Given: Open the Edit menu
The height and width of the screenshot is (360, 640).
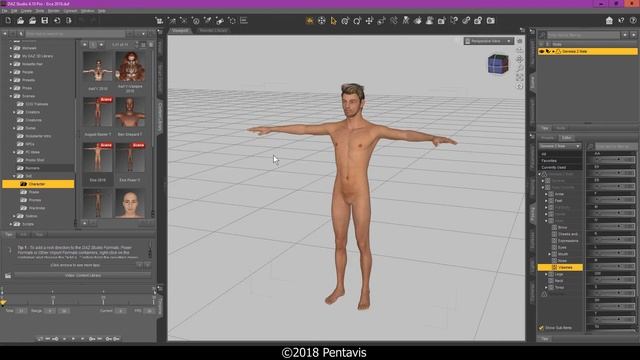Looking at the screenshot, I should [14, 11].
